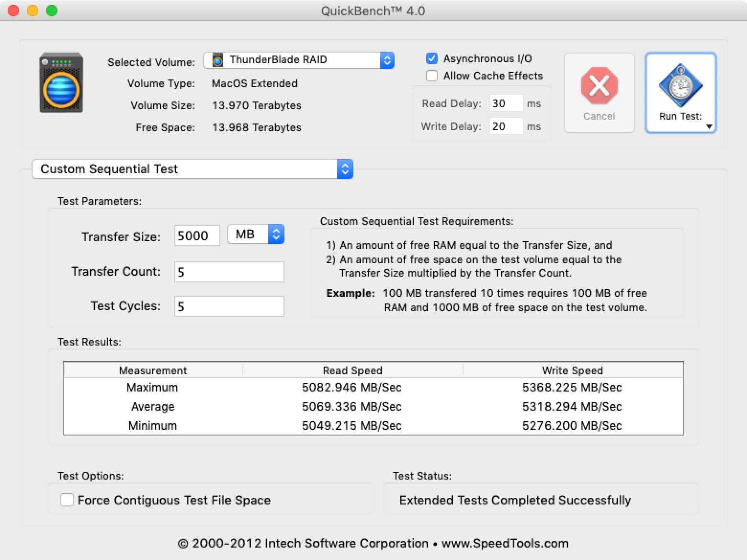Image resolution: width=747 pixels, height=560 pixels.
Task: Open the Selected Volume dropdown
Action: [x=299, y=60]
